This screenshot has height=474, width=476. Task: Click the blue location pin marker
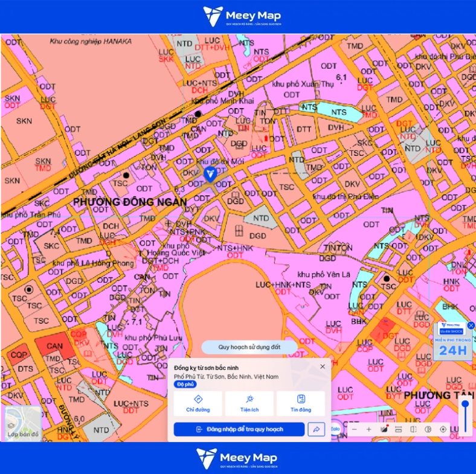[x=210, y=174]
